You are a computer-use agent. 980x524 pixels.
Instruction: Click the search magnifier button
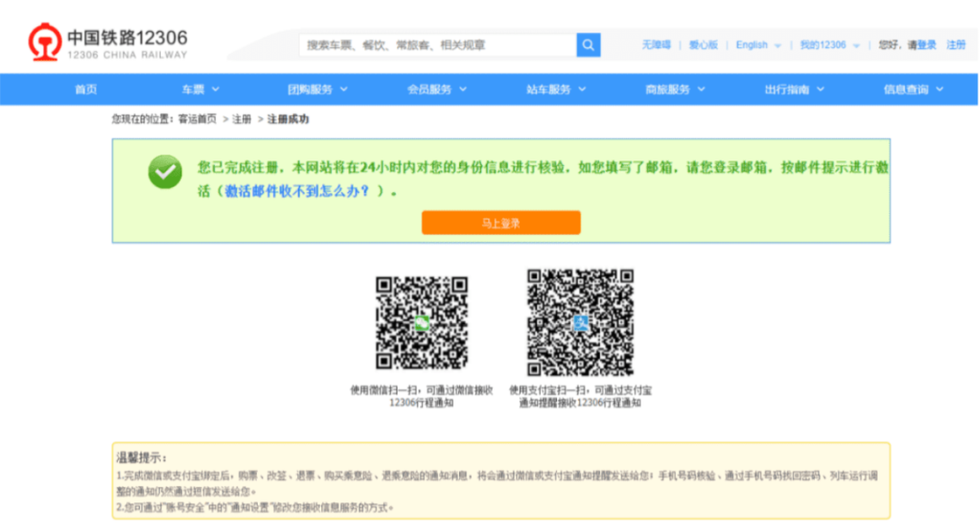(x=588, y=45)
